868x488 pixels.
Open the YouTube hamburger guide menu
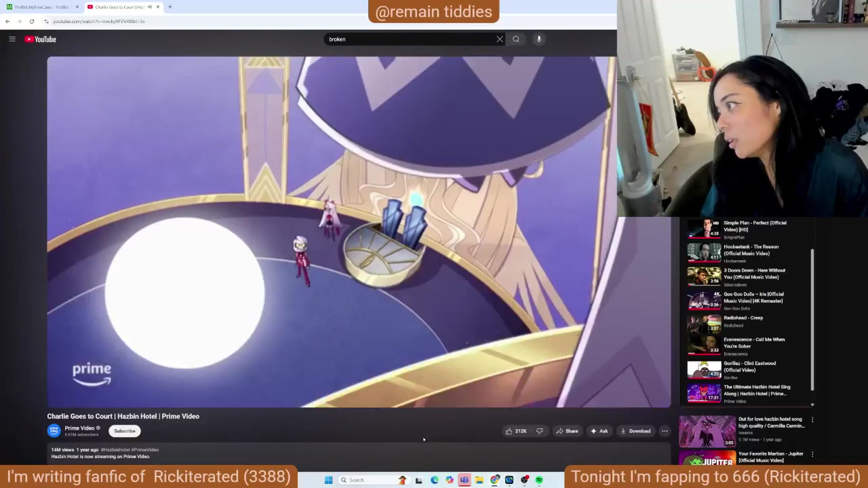coord(12,39)
